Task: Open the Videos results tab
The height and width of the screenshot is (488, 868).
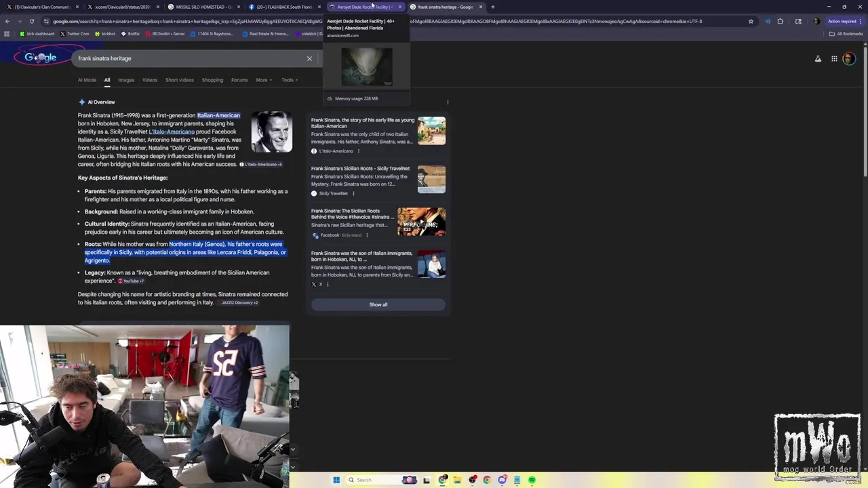Action: coord(150,80)
